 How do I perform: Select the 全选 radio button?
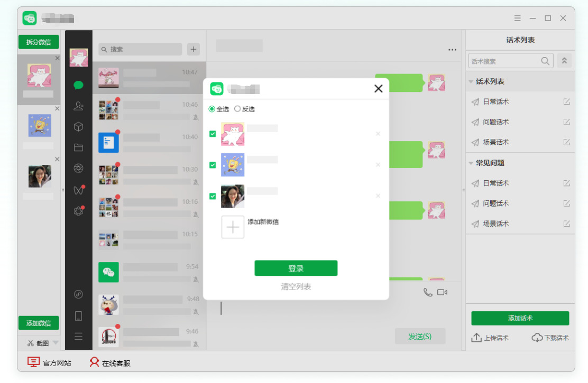pyautogui.click(x=212, y=109)
